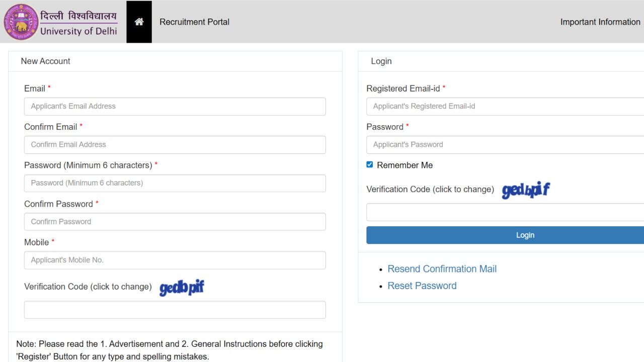Click the home icon in the navbar
Image resolution: width=644 pixels, height=362 pixels.
point(139,22)
